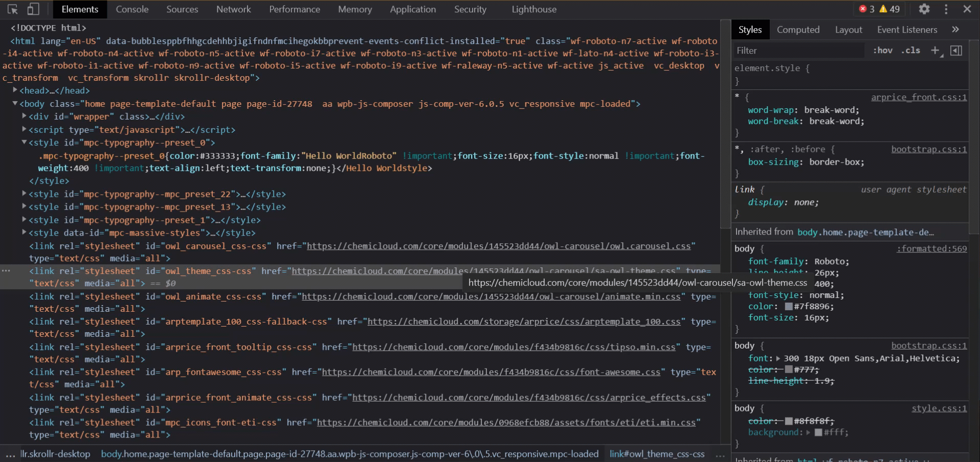
Task: Click the red error count badge
Action: 866,9
